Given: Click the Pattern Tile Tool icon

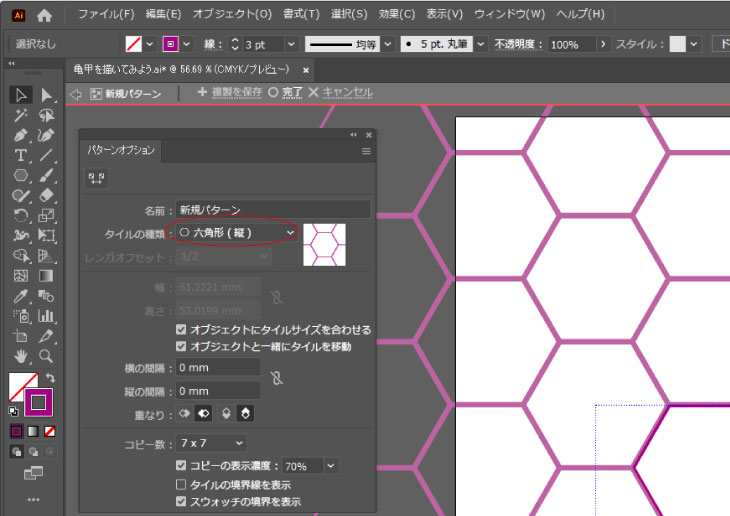Looking at the screenshot, I should 98,177.
